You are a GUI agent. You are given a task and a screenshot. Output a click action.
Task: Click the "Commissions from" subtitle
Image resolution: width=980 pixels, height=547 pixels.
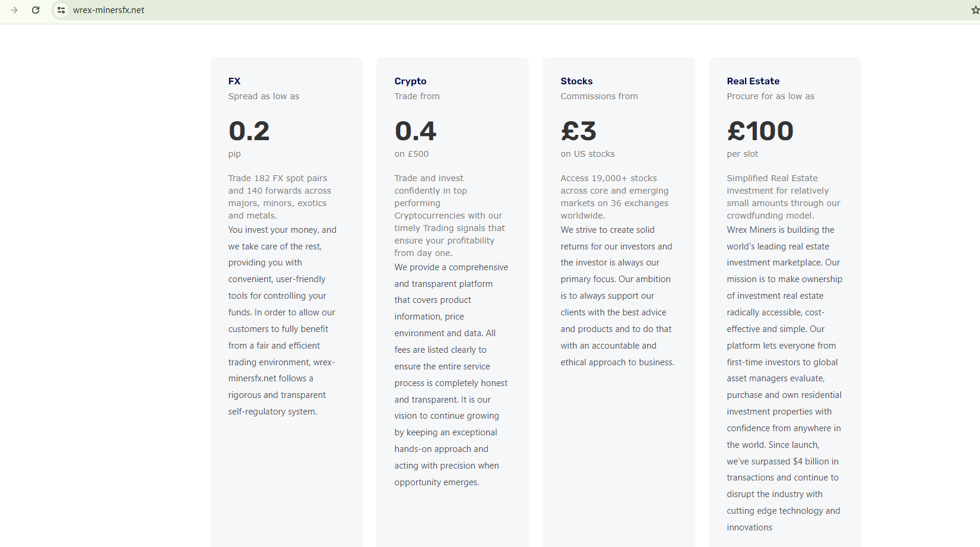[599, 96]
